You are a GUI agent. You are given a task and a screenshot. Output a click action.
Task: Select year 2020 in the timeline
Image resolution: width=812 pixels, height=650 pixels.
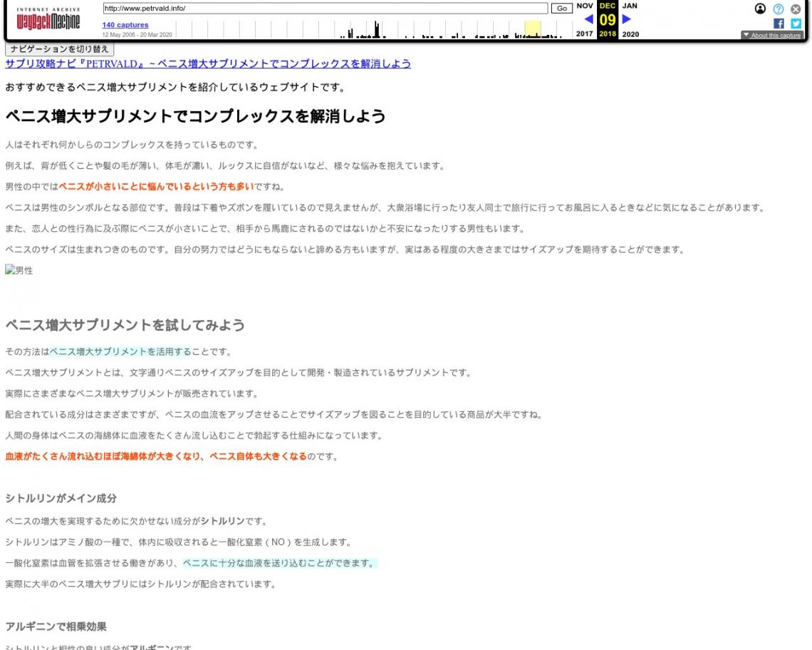click(x=630, y=34)
